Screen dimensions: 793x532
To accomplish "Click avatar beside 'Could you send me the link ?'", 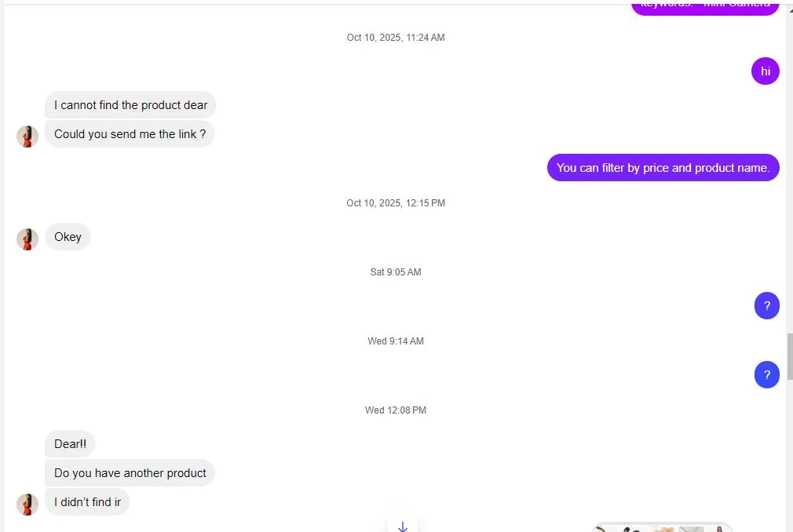I will coord(27,136).
